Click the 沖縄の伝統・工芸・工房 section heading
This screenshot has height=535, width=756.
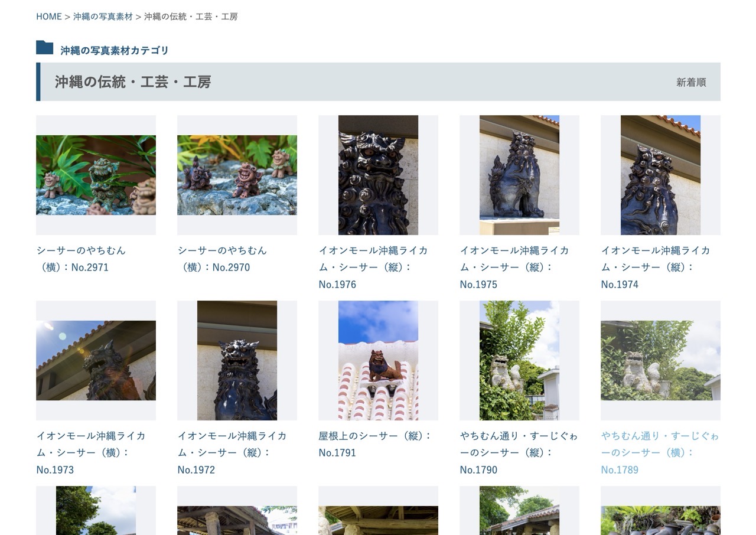click(133, 81)
